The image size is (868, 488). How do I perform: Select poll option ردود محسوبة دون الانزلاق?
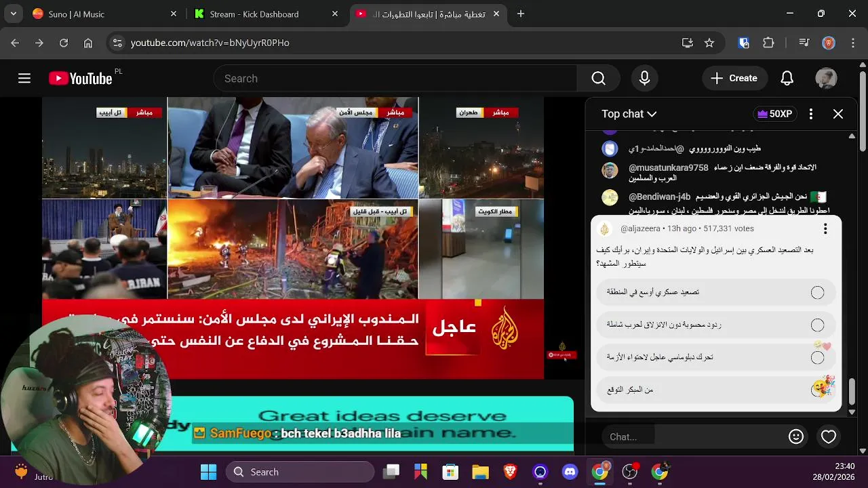click(x=716, y=325)
